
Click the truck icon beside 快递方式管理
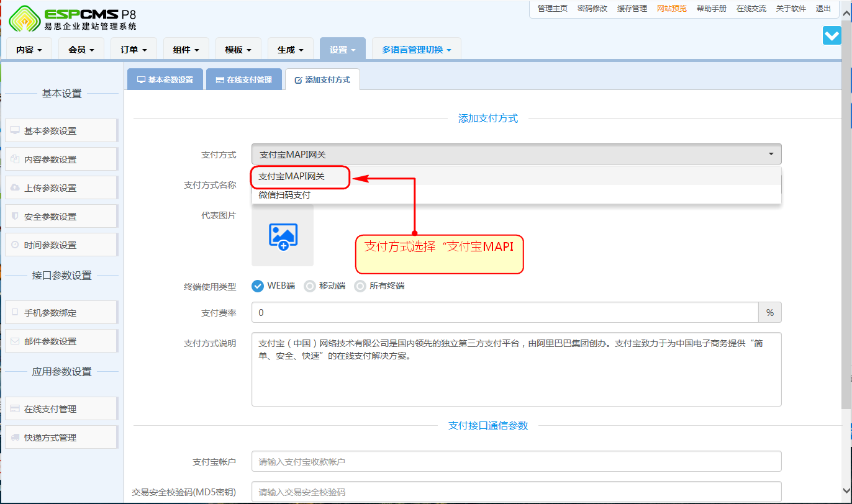point(15,437)
